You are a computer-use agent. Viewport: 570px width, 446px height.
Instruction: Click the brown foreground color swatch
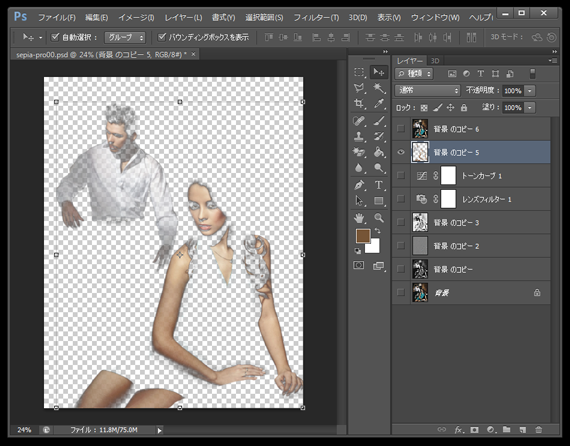(x=363, y=236)
